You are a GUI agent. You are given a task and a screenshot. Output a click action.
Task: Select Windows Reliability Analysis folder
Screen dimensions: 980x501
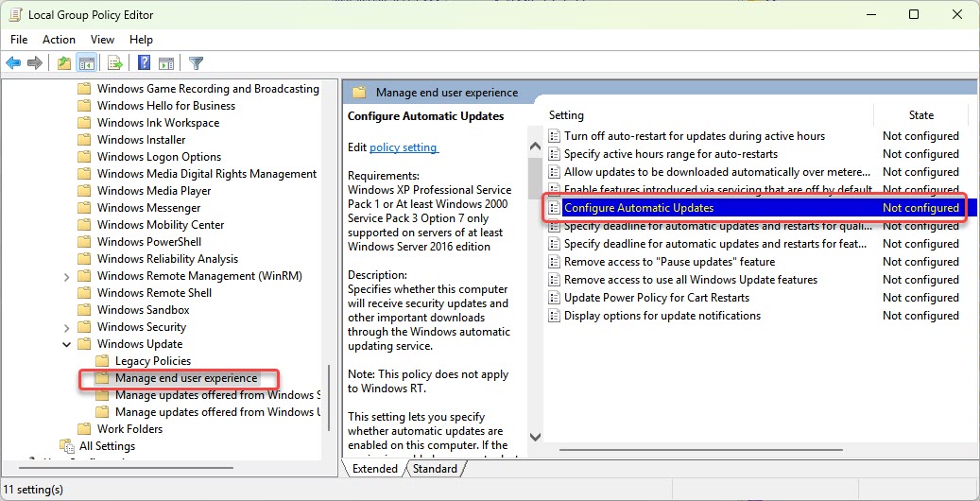(x=167, y=259)
